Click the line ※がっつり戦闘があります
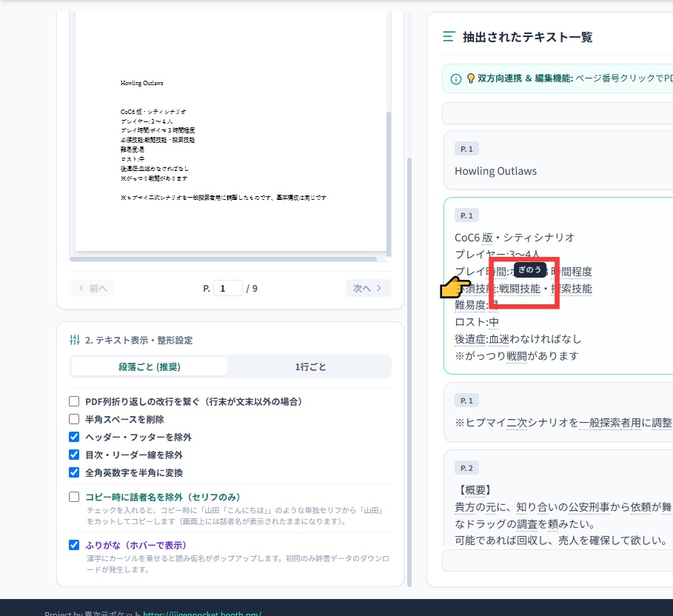The height and width of the screenshot is (616, 673). point(517,356)
